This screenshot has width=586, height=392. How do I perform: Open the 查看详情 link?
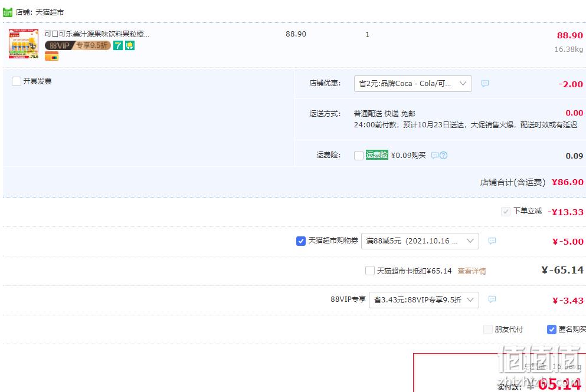tap(472, 271)
